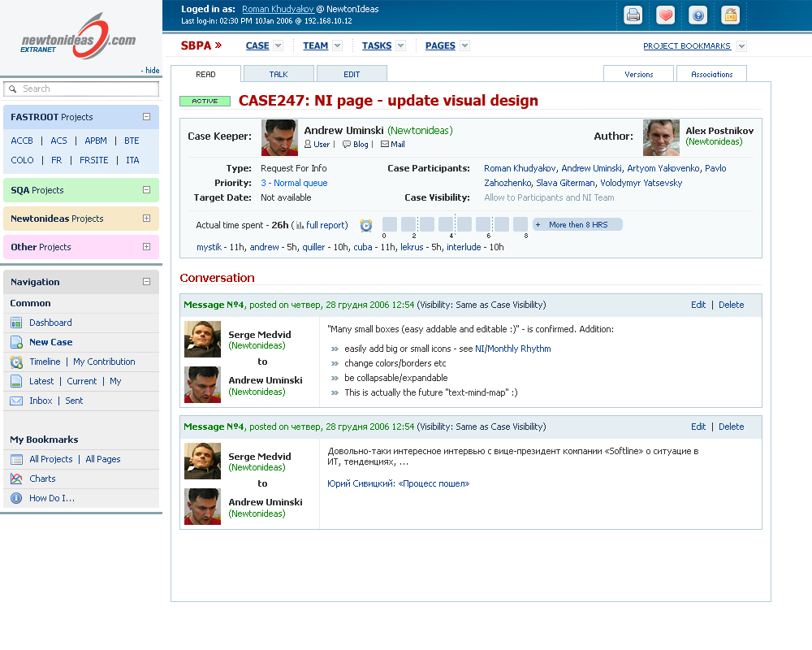This screenshot has height=650, width=812.
Task: Click the alarm clock time tracker icon
Action: click(366, 225)
